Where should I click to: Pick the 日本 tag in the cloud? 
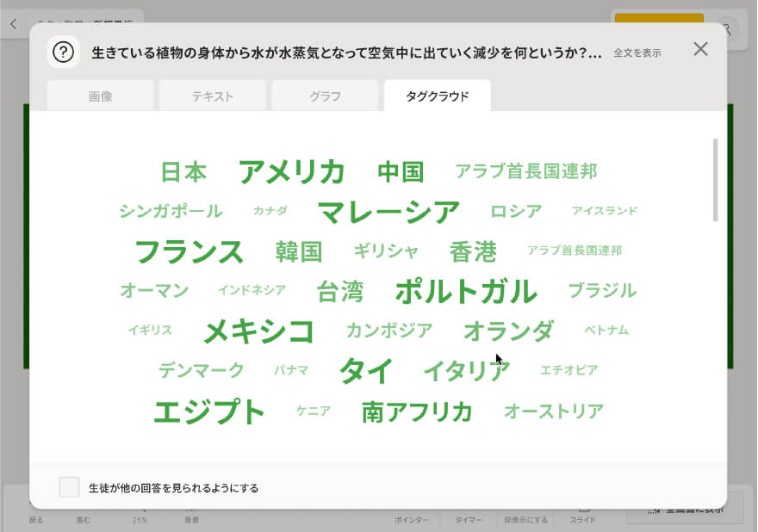click(183, 172)
